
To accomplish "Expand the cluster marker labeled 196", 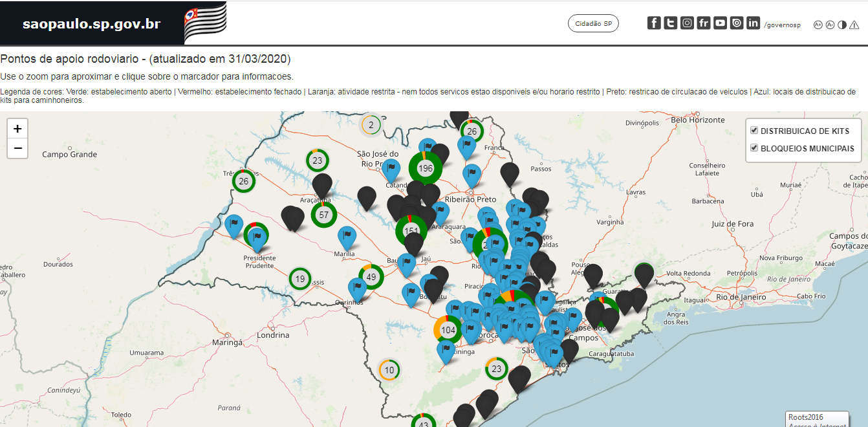I will pos(425,168).
